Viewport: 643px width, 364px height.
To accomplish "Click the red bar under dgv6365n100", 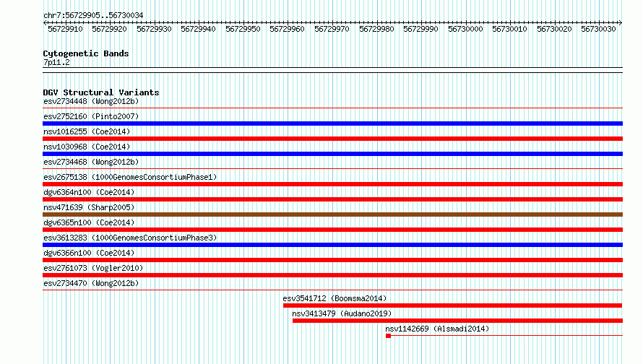I will point(332,230).
